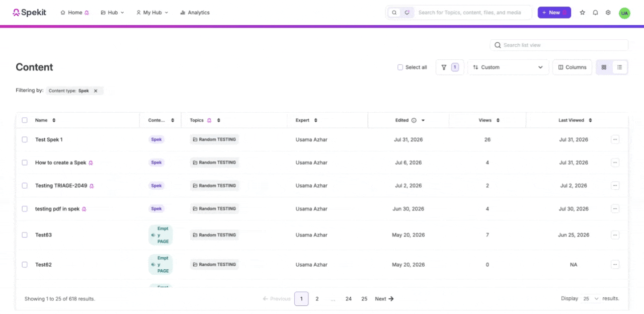Click the Spekit logo
Image resolution: width=644 pixels, height=314 pixels.
pyautogui.click(x=29, y=13)
